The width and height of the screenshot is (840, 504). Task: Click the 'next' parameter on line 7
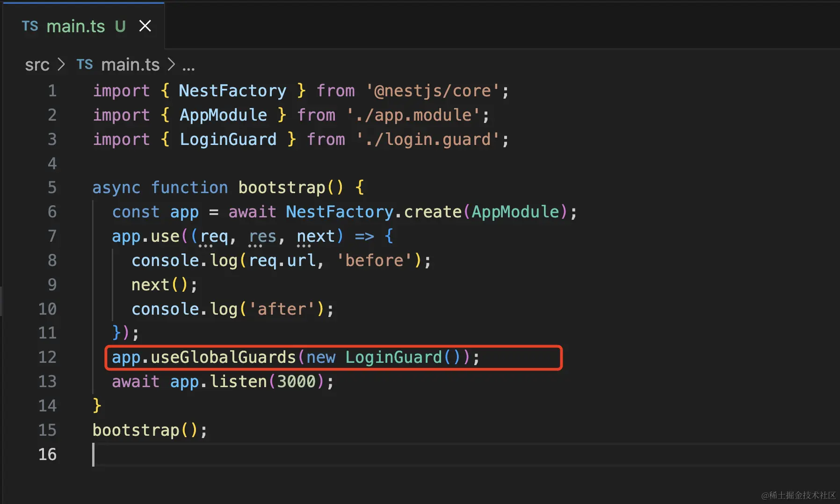[316, 237]
